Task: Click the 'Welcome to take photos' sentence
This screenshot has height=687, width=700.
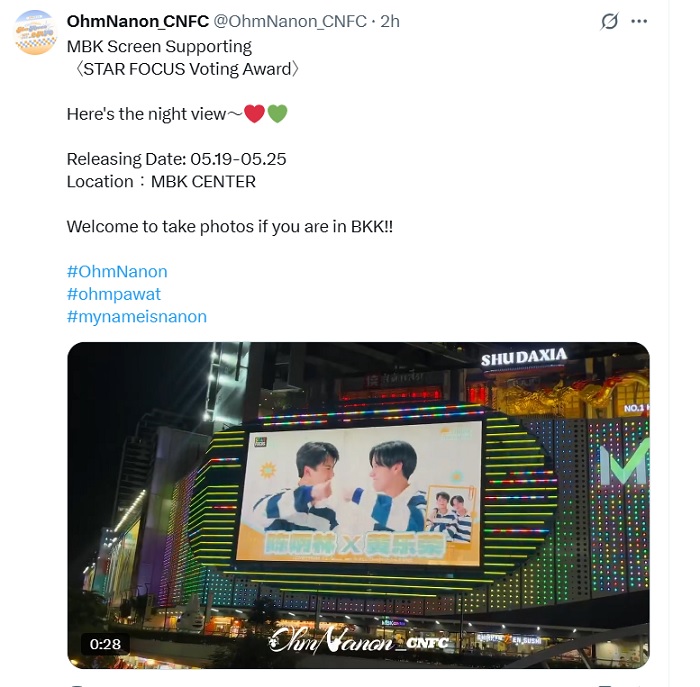Action: (229, 227)
